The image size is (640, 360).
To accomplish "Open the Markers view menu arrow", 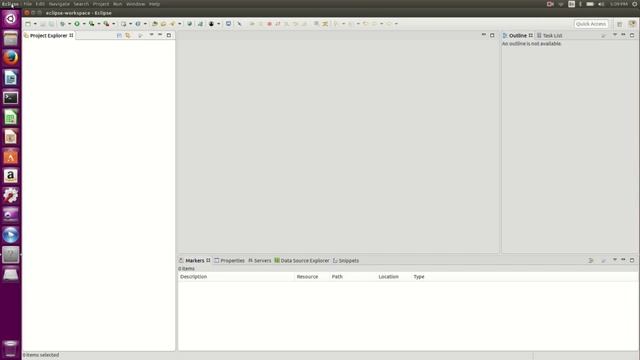I will pos(615,260).
